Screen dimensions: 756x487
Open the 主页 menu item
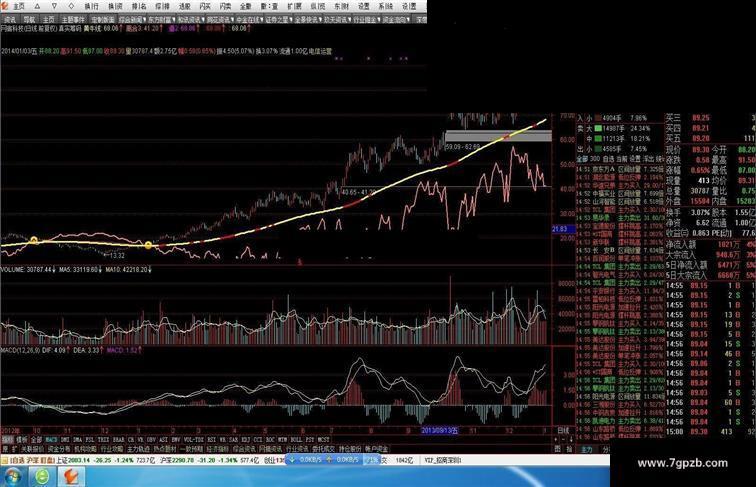pos(19,6)
